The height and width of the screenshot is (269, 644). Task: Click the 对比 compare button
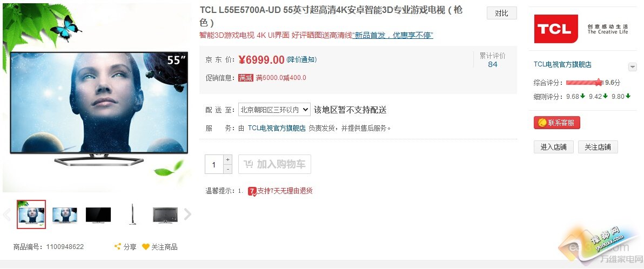pos(501,13)
